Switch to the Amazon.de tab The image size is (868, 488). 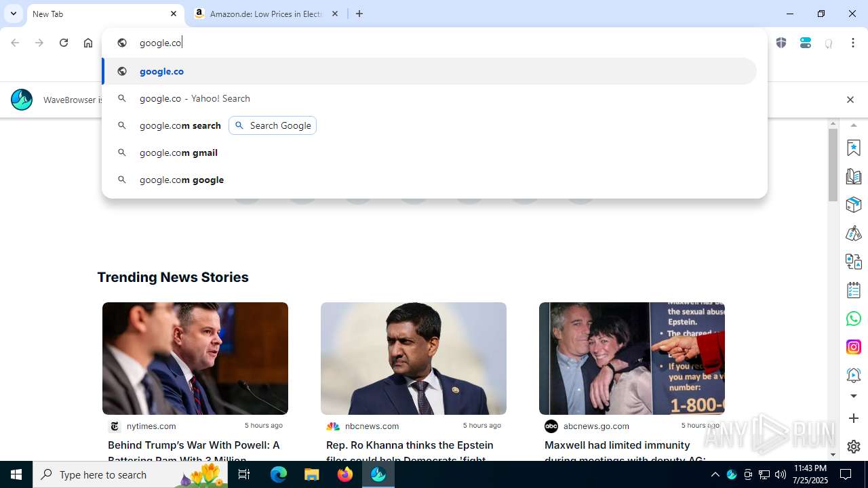(267, 14)
